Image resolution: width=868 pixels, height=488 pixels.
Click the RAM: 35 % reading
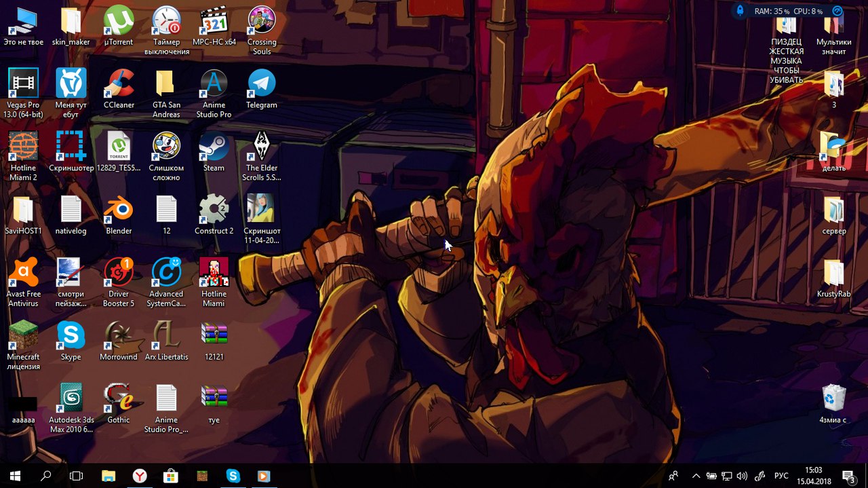[x=772, y=12]
